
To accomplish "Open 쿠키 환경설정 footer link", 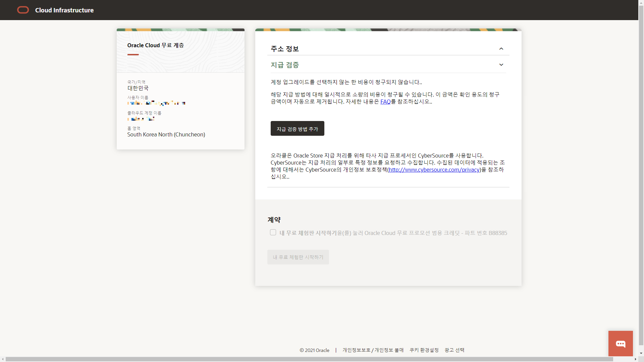I will (x=424, y=350).
